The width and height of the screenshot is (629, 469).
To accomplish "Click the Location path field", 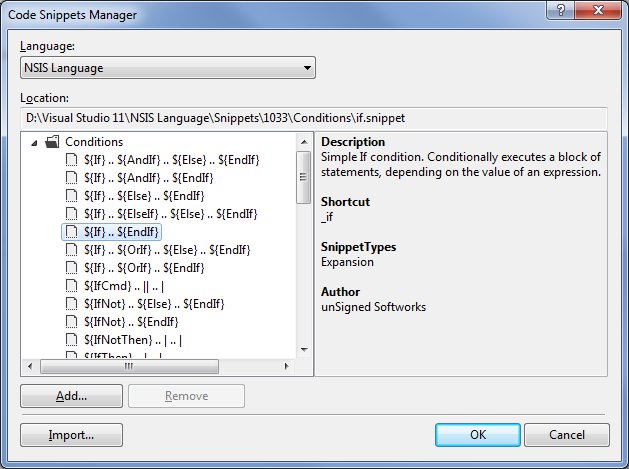I will point(314,118).
